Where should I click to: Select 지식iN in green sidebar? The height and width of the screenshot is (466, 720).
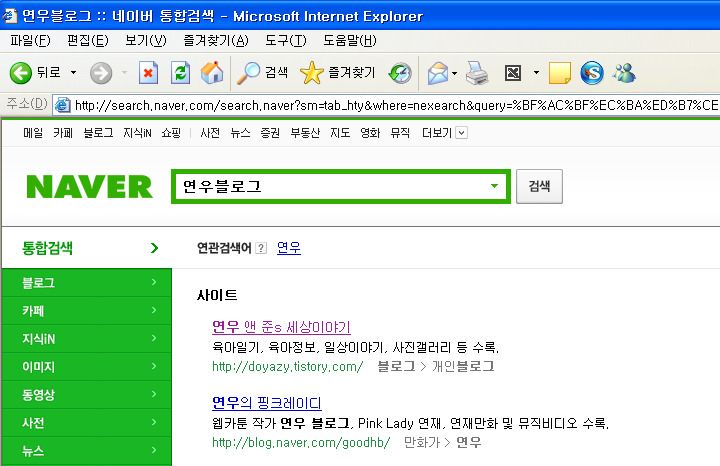[x=86, y=339]
